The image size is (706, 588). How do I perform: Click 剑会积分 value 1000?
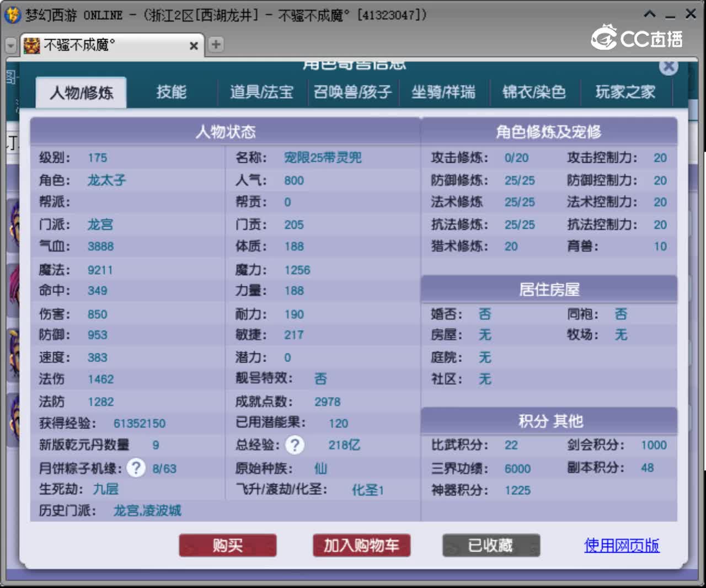[x=654, y=445]
